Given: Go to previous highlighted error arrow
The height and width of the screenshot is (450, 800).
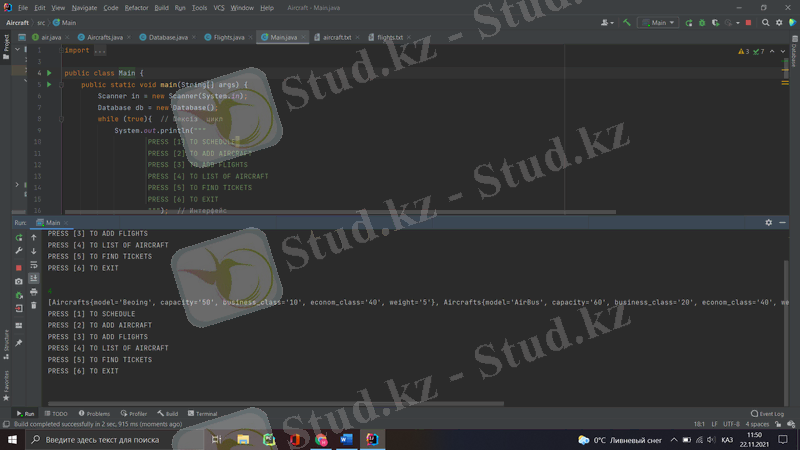Looking at the screenshot, I should coord(772,52).
